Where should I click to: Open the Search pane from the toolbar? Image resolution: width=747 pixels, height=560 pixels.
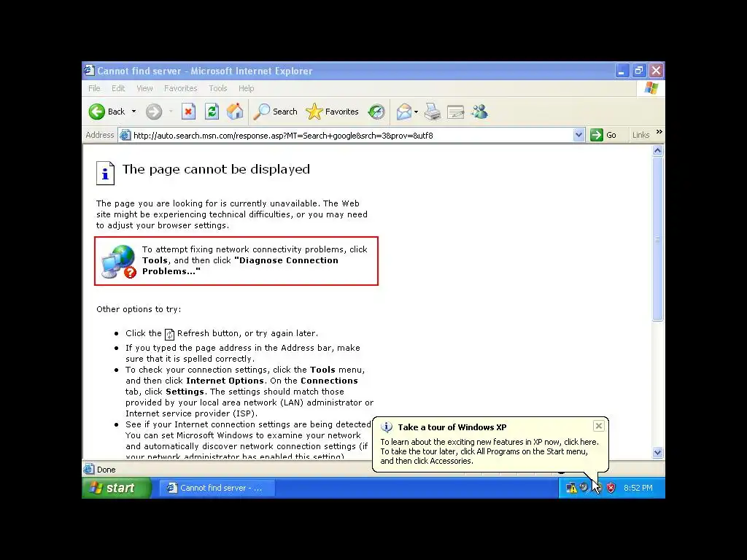[275, 112]
